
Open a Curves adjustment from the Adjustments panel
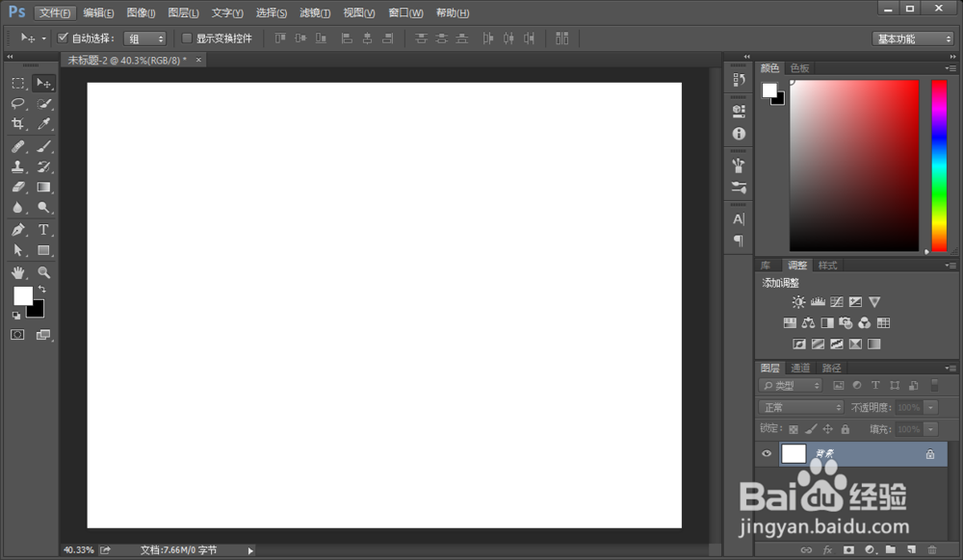click(x=837, y=301)
